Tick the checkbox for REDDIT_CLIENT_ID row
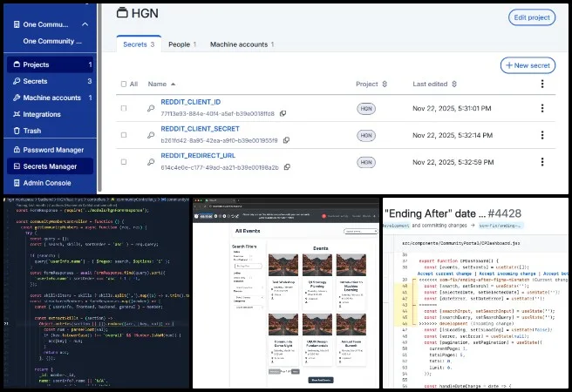Screen dimensions: 572x392 point(124,108)
